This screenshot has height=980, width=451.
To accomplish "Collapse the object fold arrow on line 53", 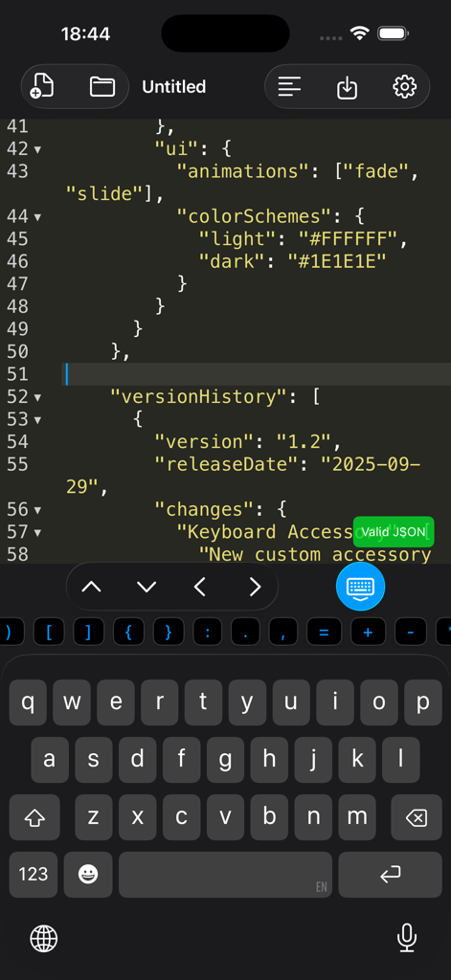I will pos(37,419).
